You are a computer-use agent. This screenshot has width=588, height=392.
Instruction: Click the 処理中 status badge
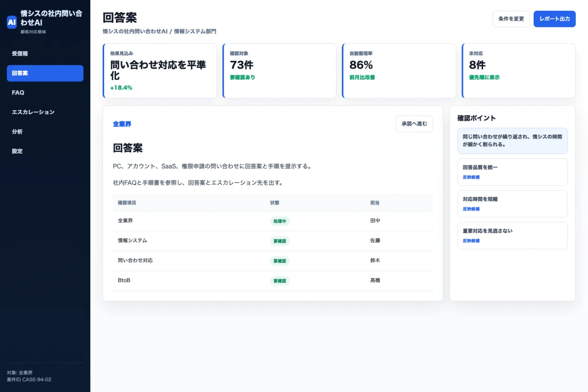pos(280,221)
